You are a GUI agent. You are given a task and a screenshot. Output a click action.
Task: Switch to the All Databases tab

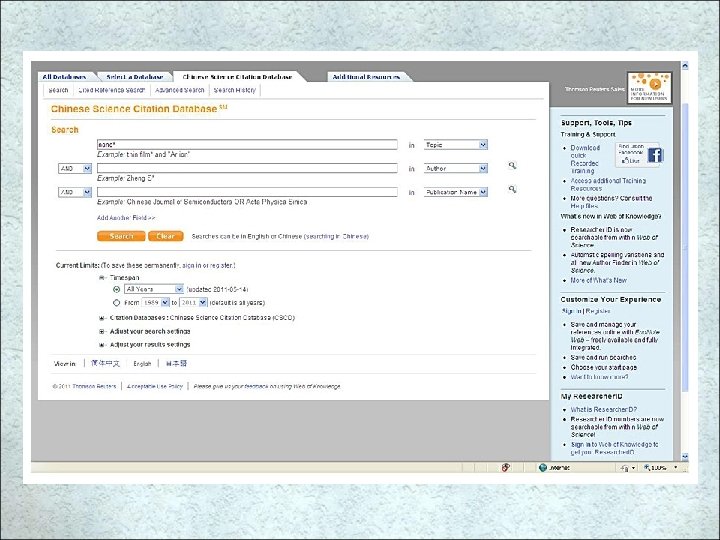tap(64, 77)
